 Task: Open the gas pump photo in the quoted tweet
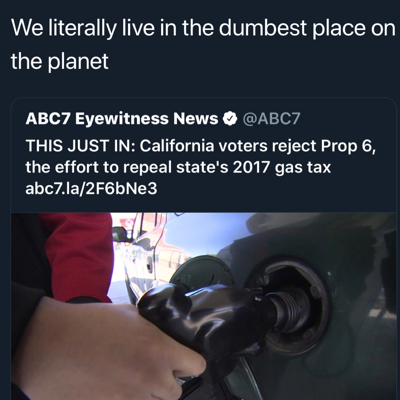(204, 306)
